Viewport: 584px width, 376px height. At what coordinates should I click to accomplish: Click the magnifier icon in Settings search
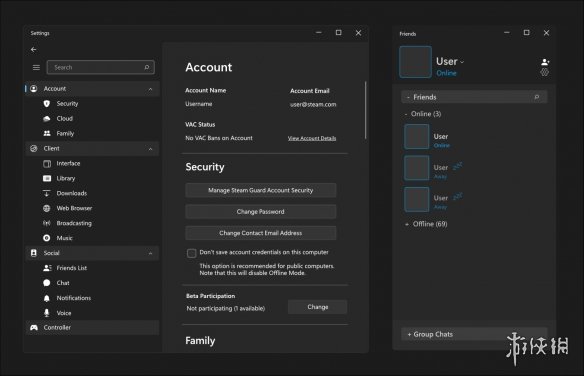tap(147, 67)
